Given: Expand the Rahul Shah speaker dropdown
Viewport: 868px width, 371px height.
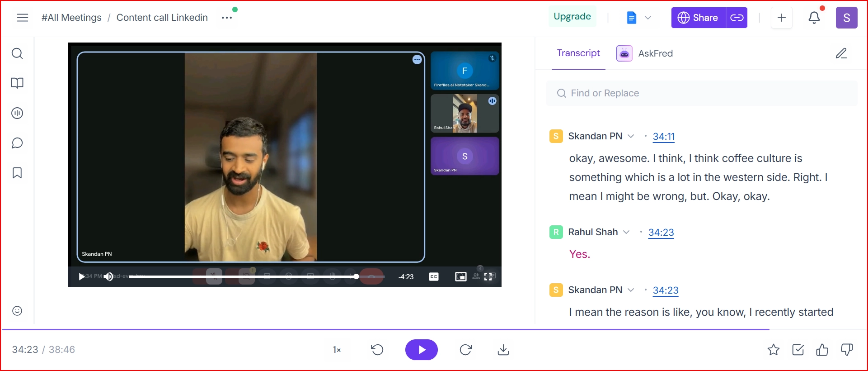Looking at the screenshot, I should pyautogui.click(x=626, y=232).
